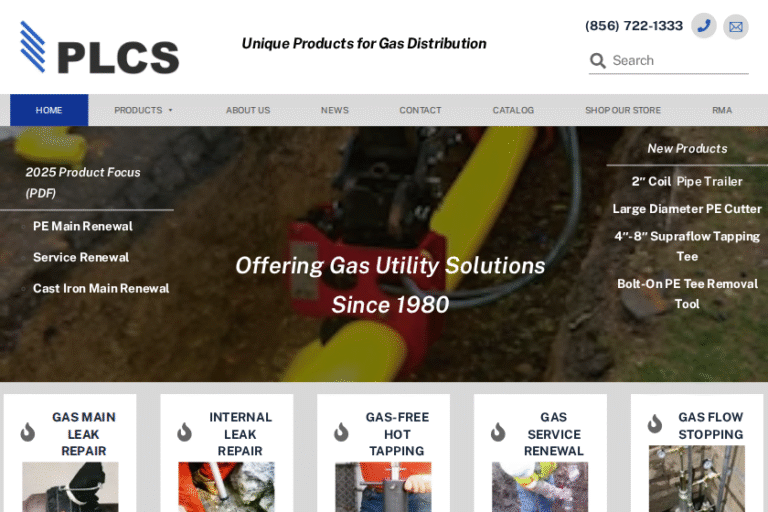Open 2025 Product Focus PDF link

point(83,182)
